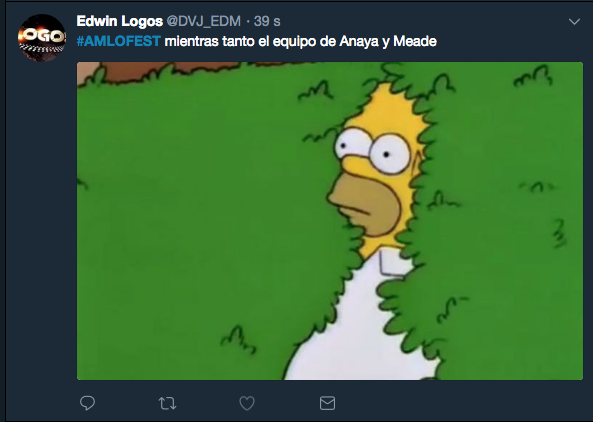This screenshot has height=422, width=593.
Task: Open tweet options chevron menu
Action: click(x=574, y=22)
